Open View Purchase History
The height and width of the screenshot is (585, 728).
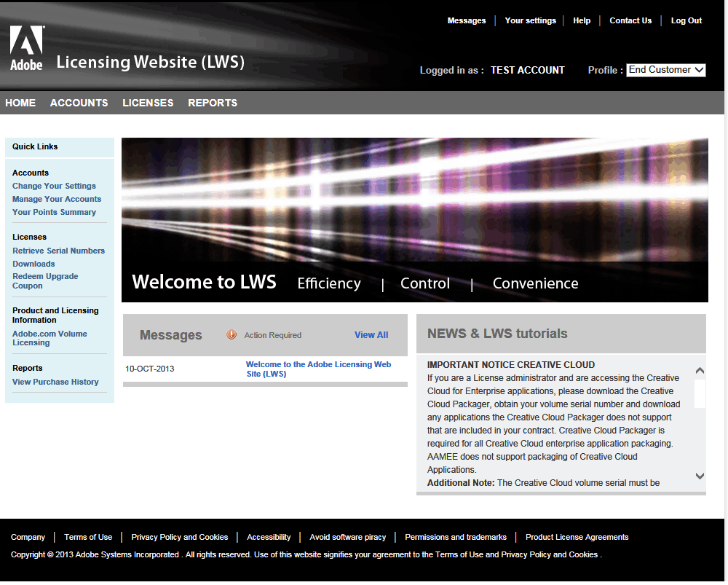coord(55,382)
